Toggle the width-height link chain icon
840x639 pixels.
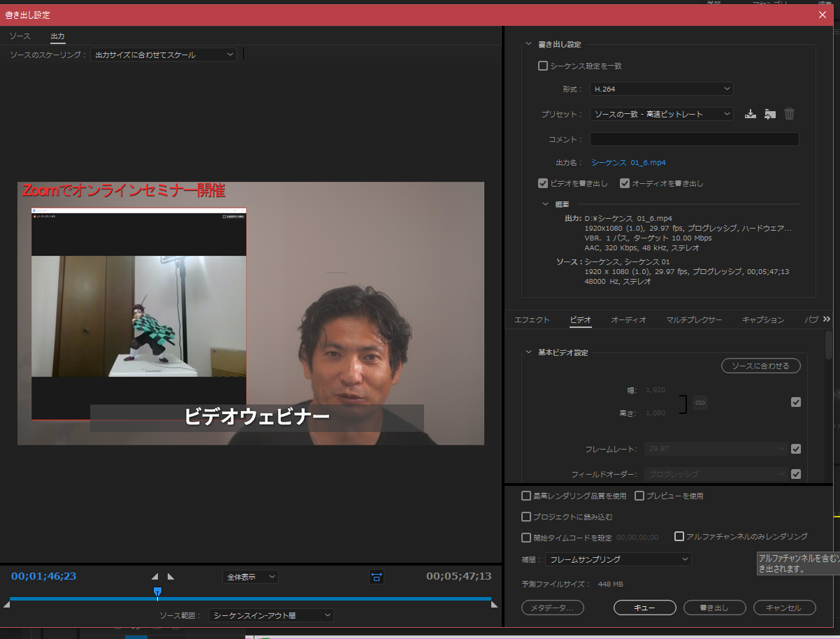click(x=700, y=403)
